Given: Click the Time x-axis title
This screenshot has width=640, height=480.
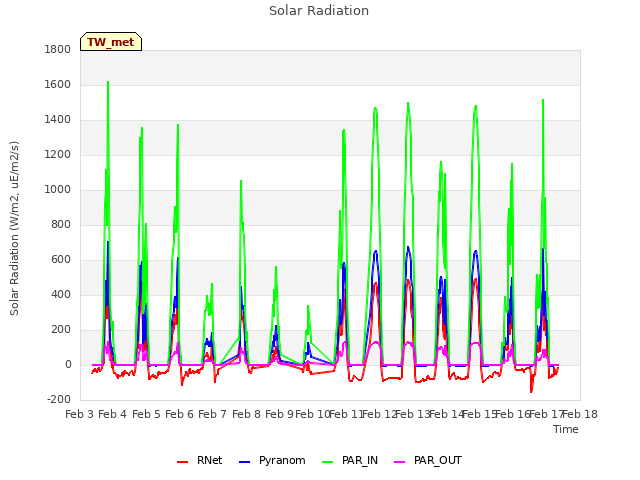Looking at the screenshot, I should (x=566, y=429).
